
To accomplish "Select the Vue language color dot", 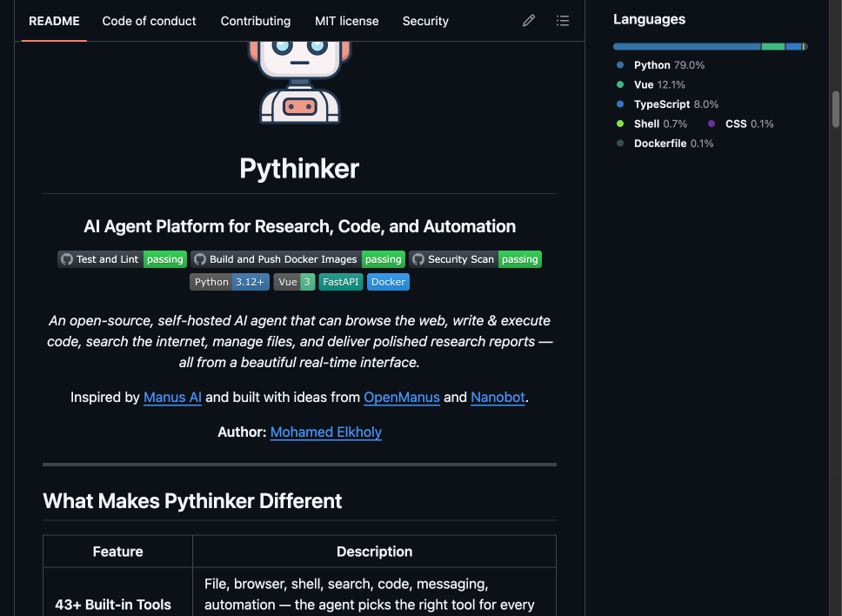I will 621,84.
